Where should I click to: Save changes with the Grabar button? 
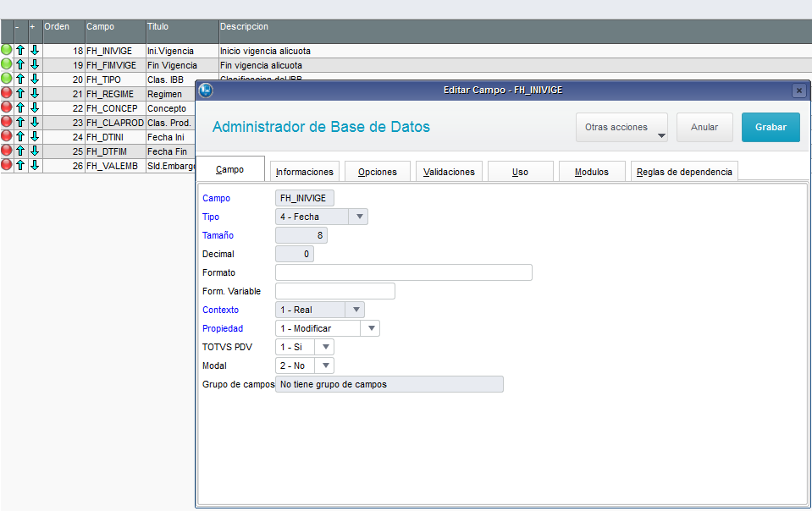771,127
